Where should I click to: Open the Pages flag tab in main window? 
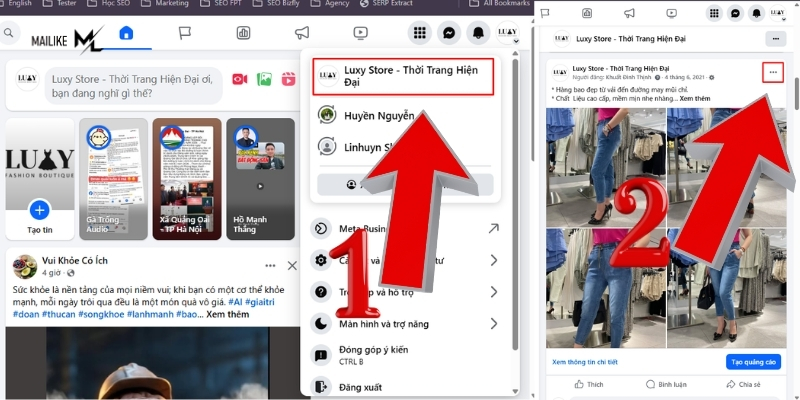[185, 34]
